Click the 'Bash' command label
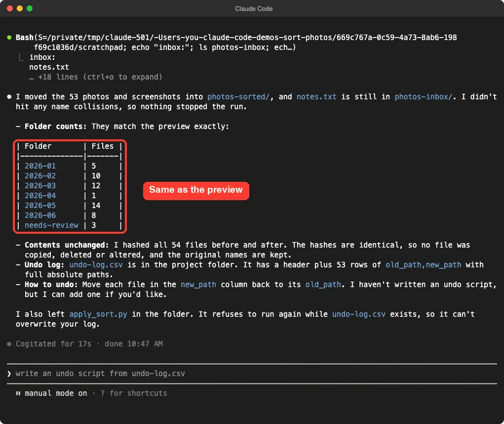The width and height of the screenshot is (504, 424). (x=24, y=38)
